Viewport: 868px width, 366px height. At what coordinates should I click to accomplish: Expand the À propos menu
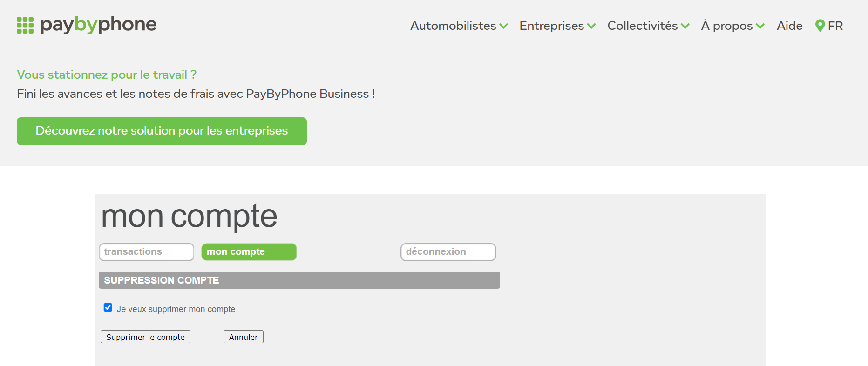(x=733, y=26)
